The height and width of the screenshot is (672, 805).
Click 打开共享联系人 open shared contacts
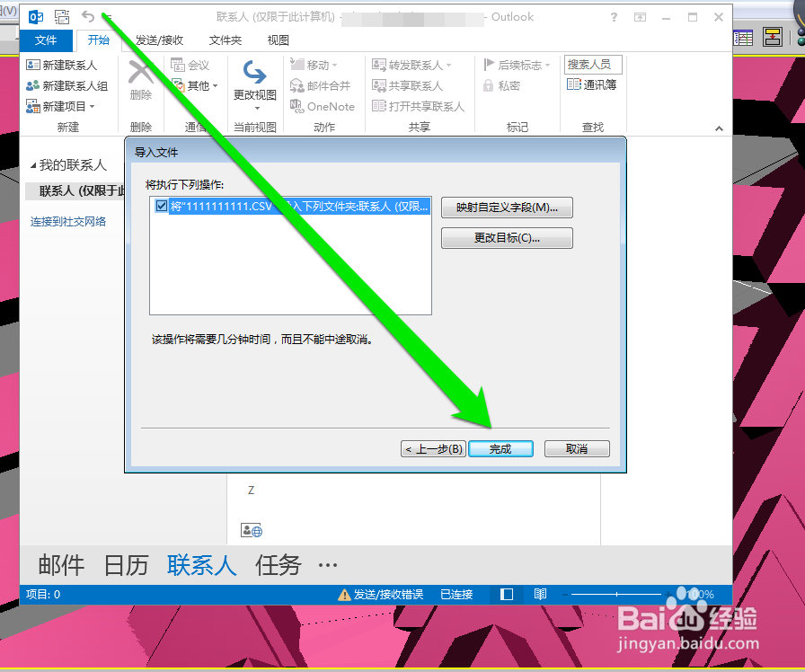(x=418, y=106)
